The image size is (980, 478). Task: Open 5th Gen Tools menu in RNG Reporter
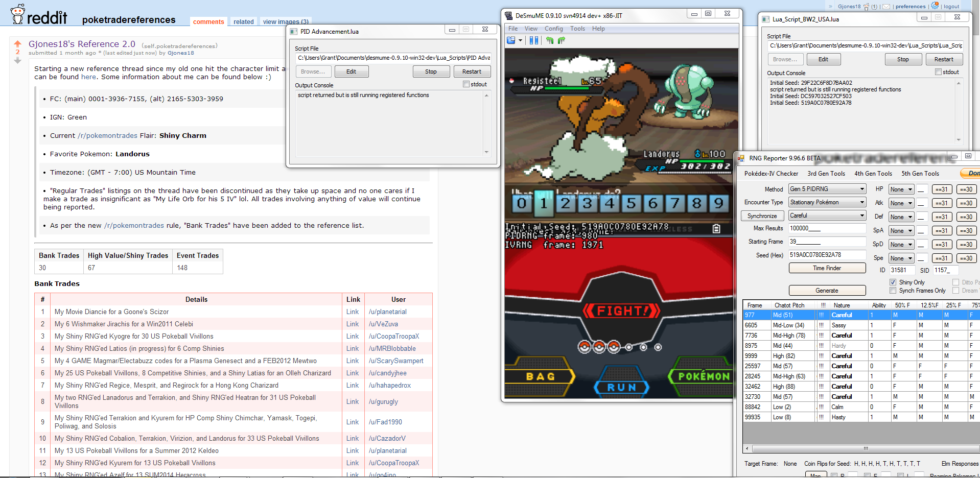920,174
